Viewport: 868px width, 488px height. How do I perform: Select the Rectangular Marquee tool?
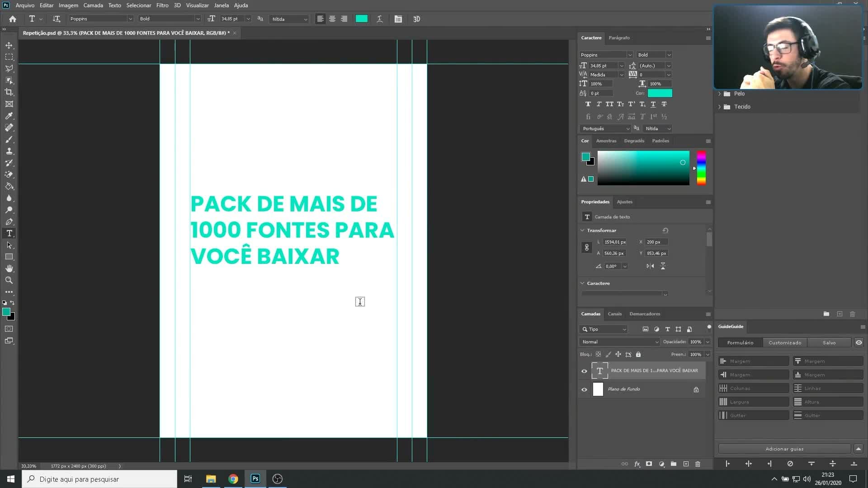point(9,57)
